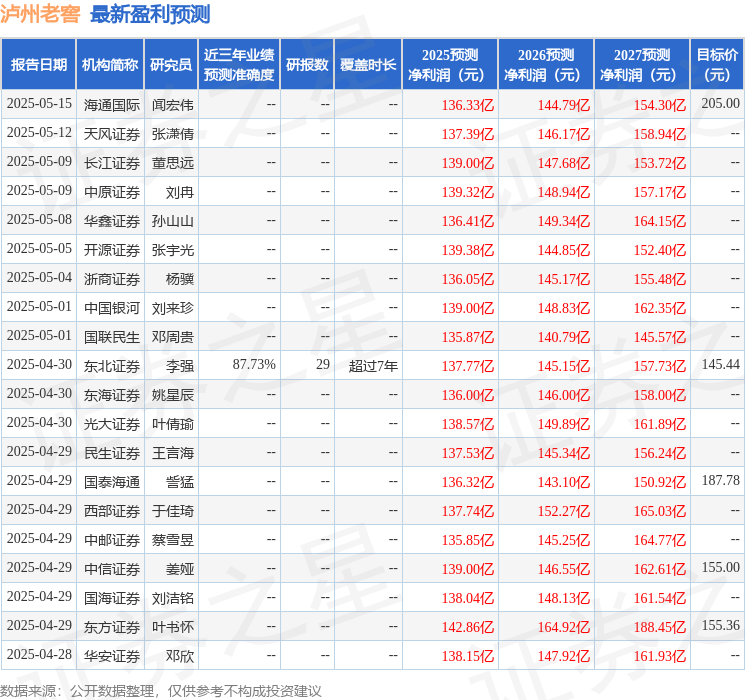Select the 东方证券 institution cell
Viewport: 745px width, 700px height.
pyautogui.click(x=112, y=627)
